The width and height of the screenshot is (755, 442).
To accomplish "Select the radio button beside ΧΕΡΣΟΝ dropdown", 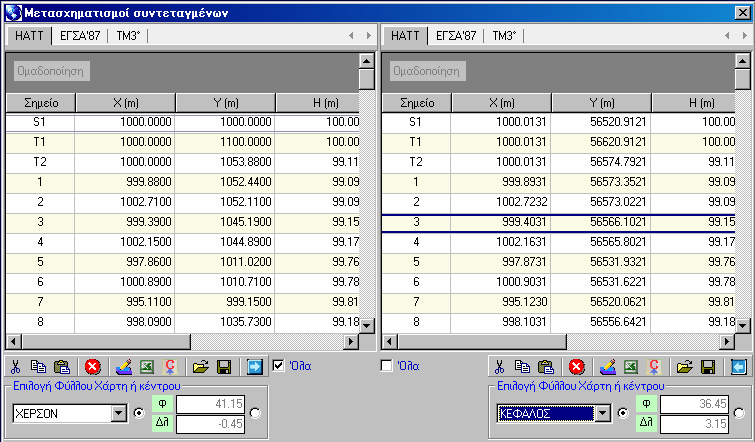I will click(139, 413).
